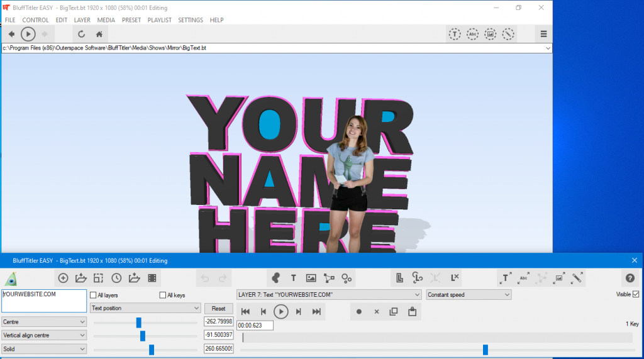Open the hamburger menu icon
This screenshot has width=644, height=359.
[x=543, y=34]
